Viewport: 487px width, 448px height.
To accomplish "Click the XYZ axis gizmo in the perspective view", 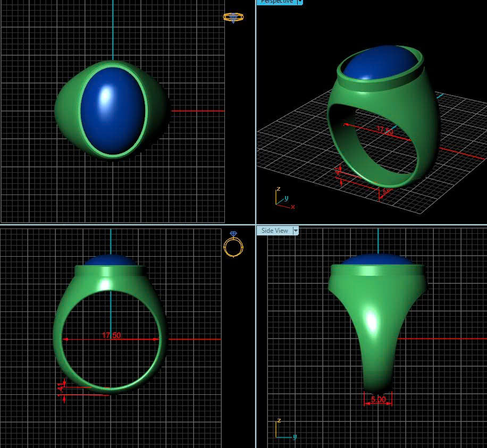I will click(284, 198).
